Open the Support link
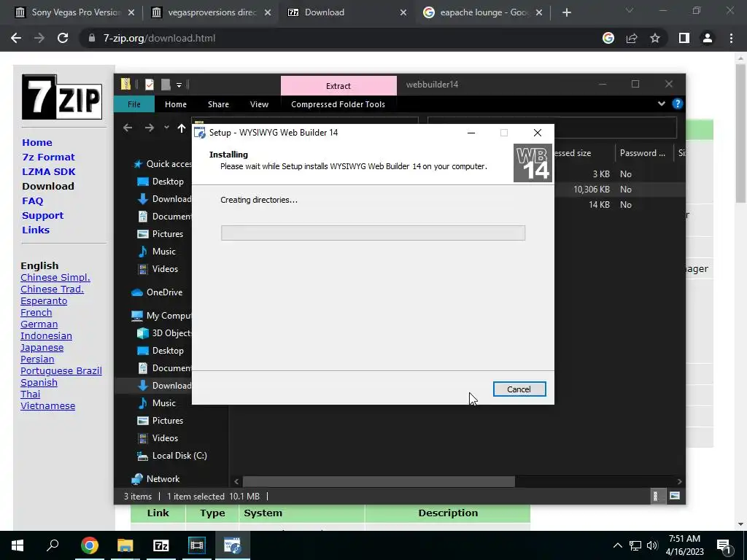Viewport: 747px width, 560px height. click(x=42, y=216)
